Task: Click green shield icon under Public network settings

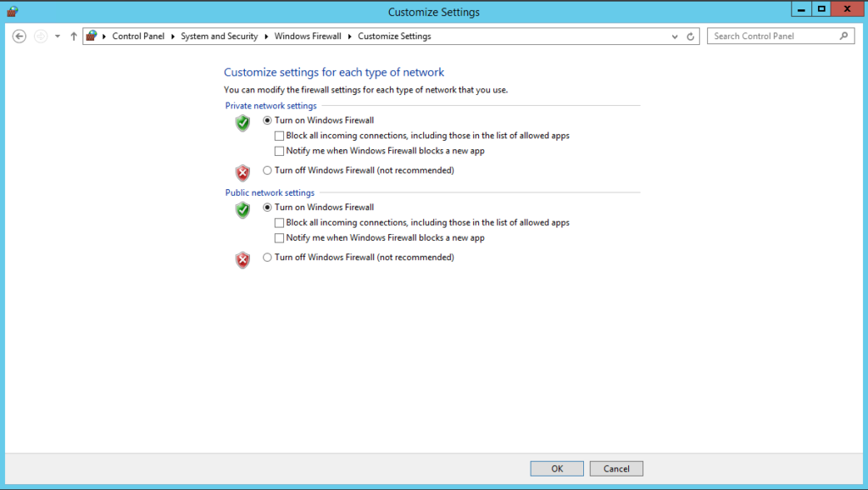Action: click(x=242, y=210)
